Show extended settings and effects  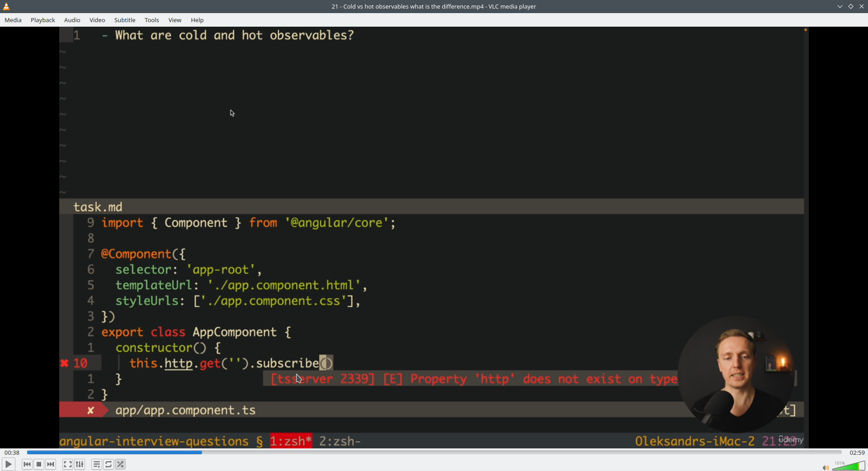[80, 464]
